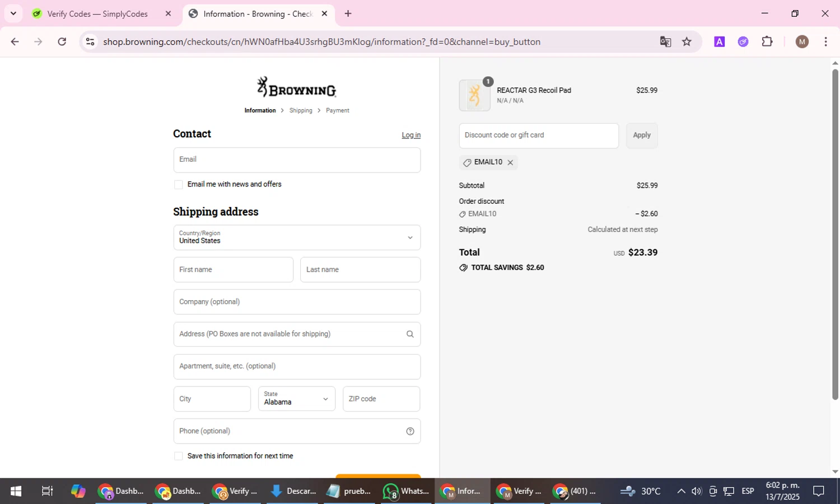The width and height of the screenshot is (840, 504).
Task: Open the translate page icon
Action: pyautogui.click(x=665, y=41)
